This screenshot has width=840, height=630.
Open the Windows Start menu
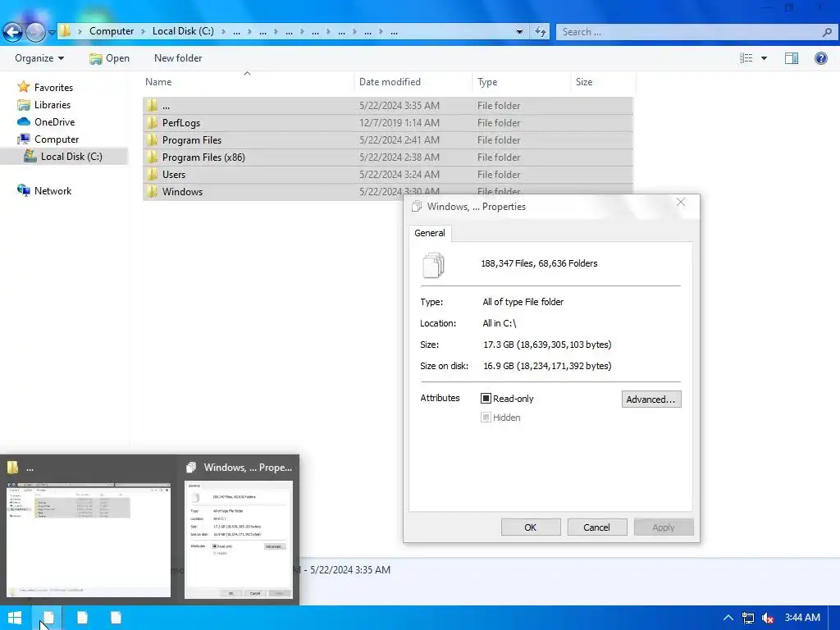coord(15,618)
